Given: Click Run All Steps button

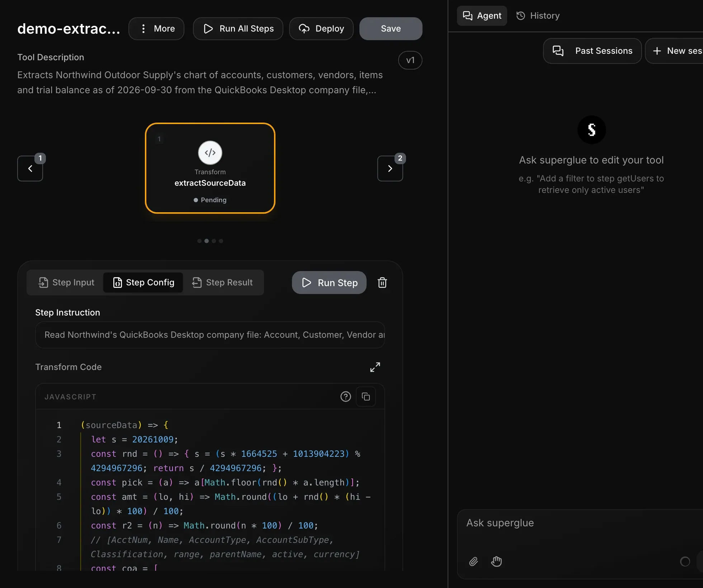Looking at the screenshot, I should pos(238,29).
